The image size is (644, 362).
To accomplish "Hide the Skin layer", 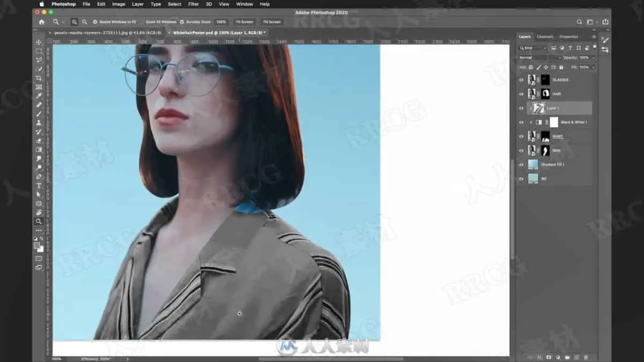I will [x=521, y=151].
